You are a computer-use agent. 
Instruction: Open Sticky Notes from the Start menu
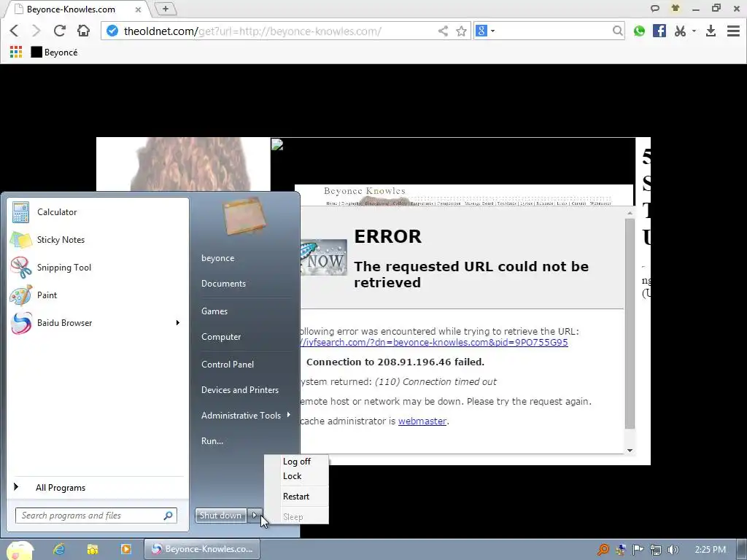coord(98,239)
